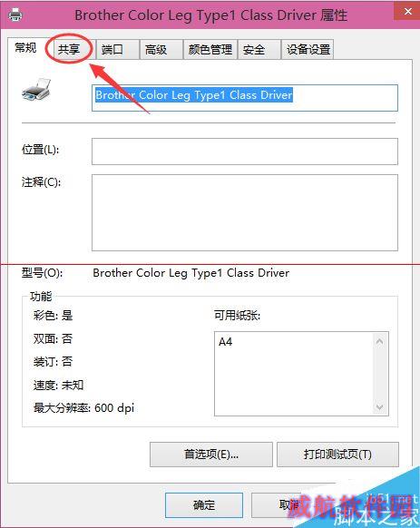This screenshot has width=420, height=528.
Task: Select A4 in available paper list
Action: click(226, 342)
